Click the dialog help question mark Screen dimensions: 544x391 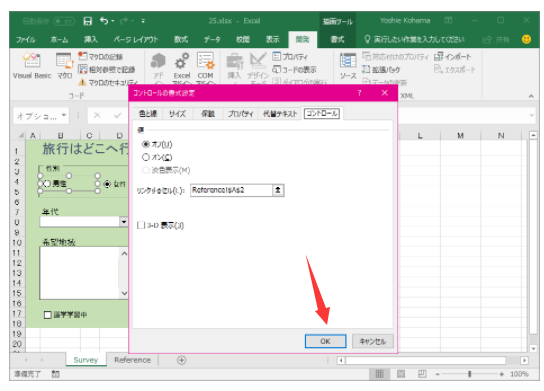(x=359, y=93)
